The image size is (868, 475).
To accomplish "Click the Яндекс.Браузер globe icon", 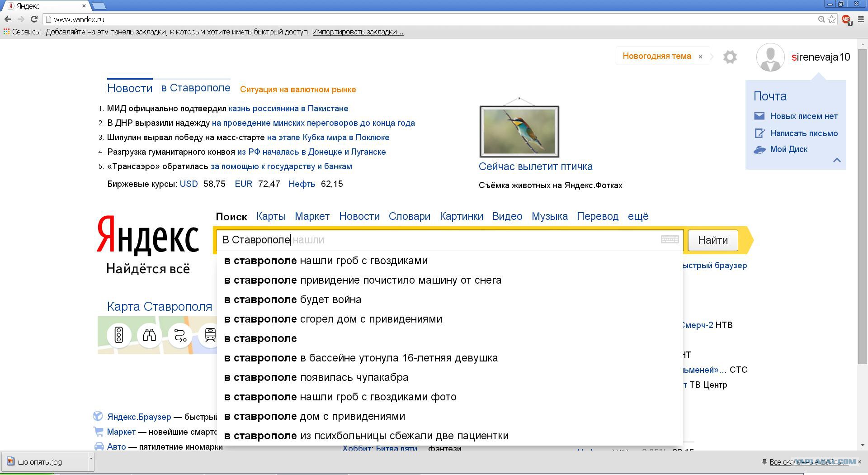I will pos(98,416).
